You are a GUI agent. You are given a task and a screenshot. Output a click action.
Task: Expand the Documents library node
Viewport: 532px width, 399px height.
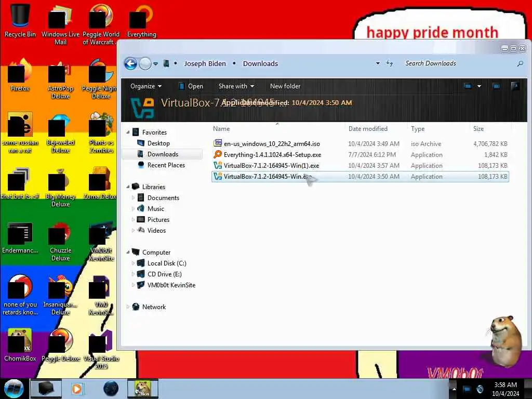[133, 198]
